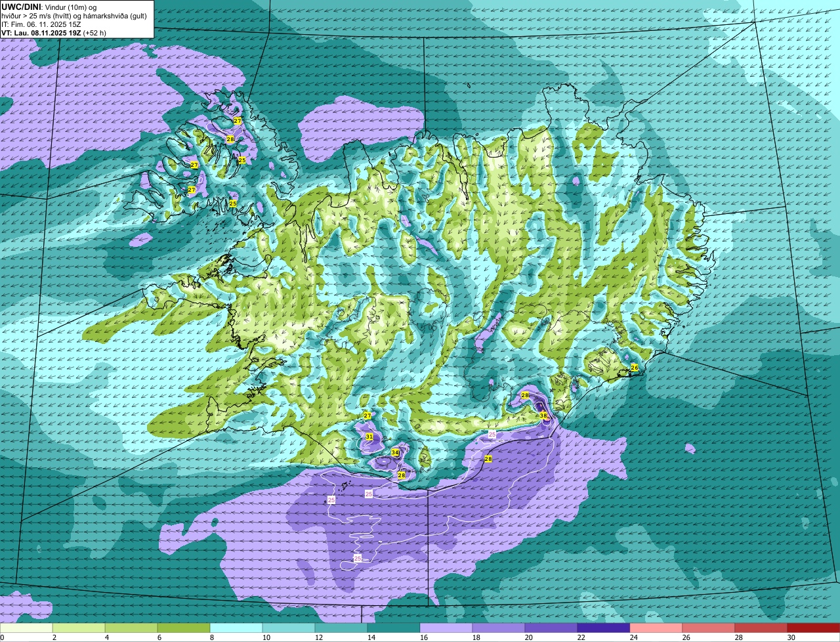Click the legend scale number 0
Screen dimensions: 840x642
pyautogui.click(x=2, y=637)
